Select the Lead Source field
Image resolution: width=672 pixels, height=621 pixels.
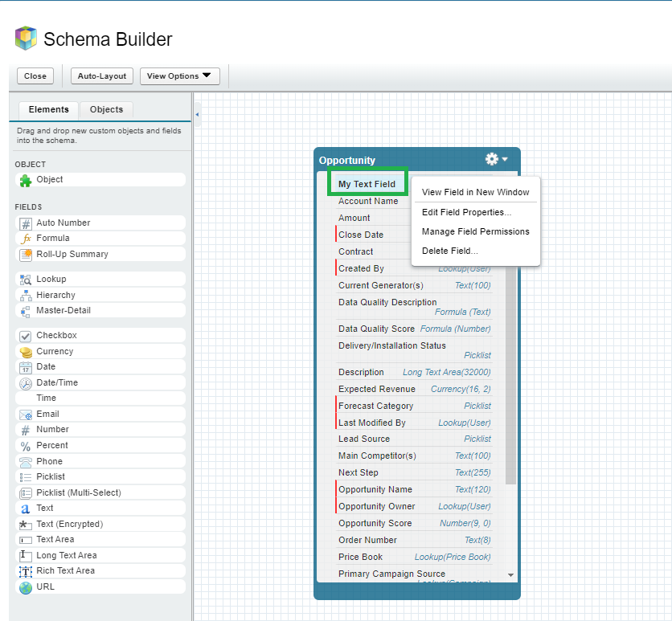pyautogui.click(x=414, y=439)
